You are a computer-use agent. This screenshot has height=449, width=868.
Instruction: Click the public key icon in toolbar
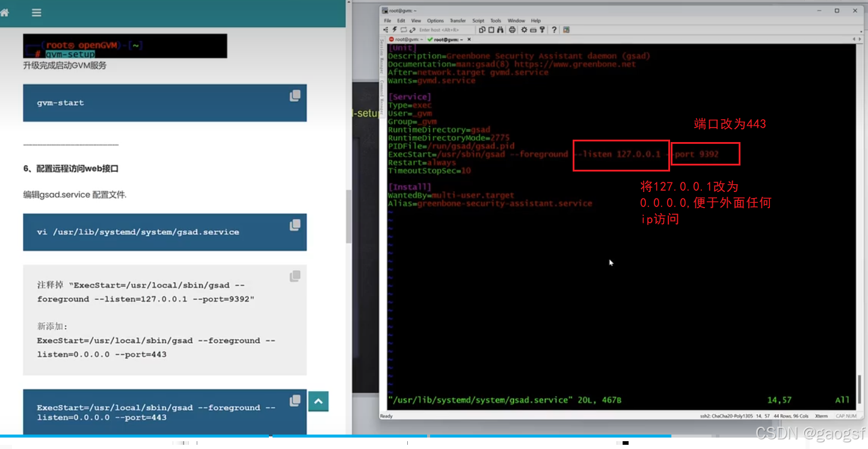coord(542,29)
